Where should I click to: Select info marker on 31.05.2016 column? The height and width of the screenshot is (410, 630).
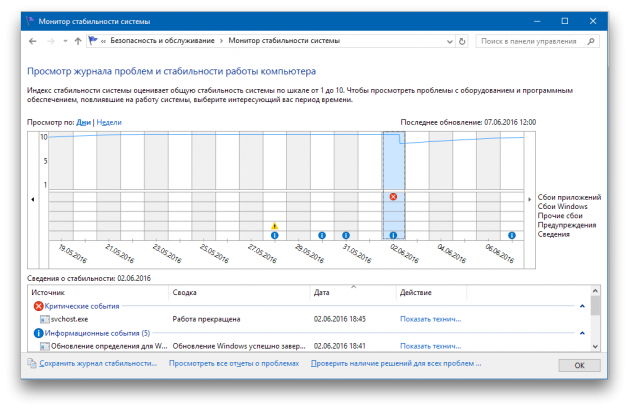tap(346, 236)
